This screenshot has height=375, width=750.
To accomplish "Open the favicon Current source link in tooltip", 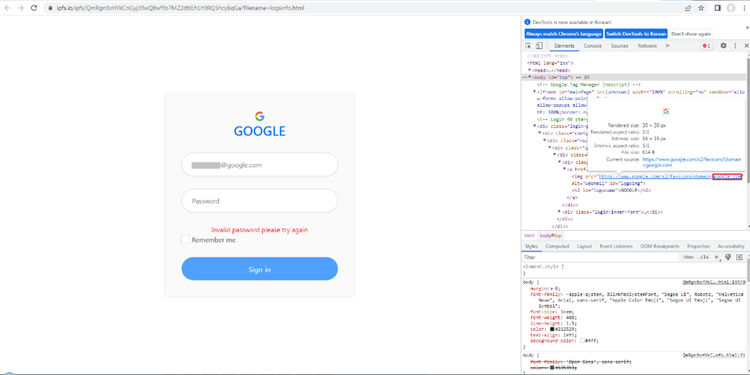I will [691, 162].
